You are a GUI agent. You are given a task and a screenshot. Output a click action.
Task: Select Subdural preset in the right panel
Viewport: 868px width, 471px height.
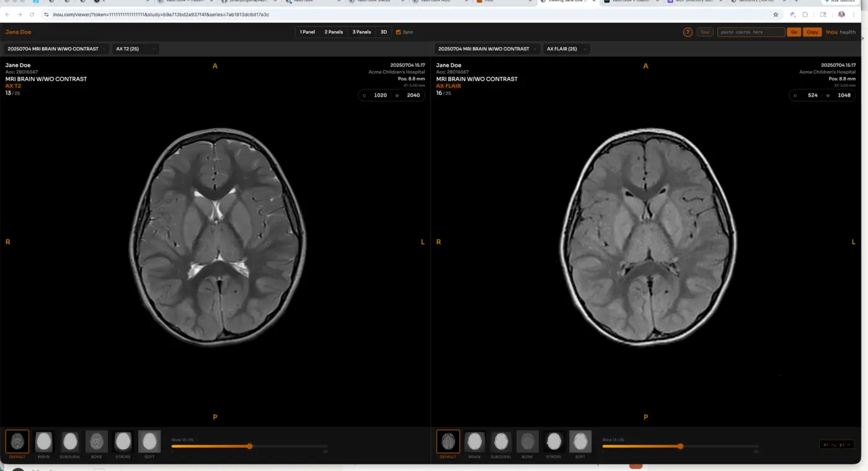coord(501,441)
